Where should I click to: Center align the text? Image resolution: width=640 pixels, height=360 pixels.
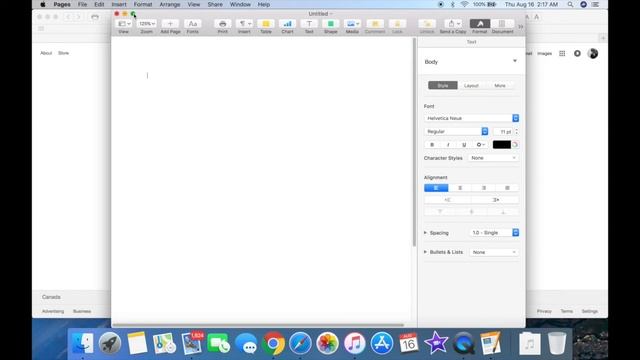[x=460, y=188]
